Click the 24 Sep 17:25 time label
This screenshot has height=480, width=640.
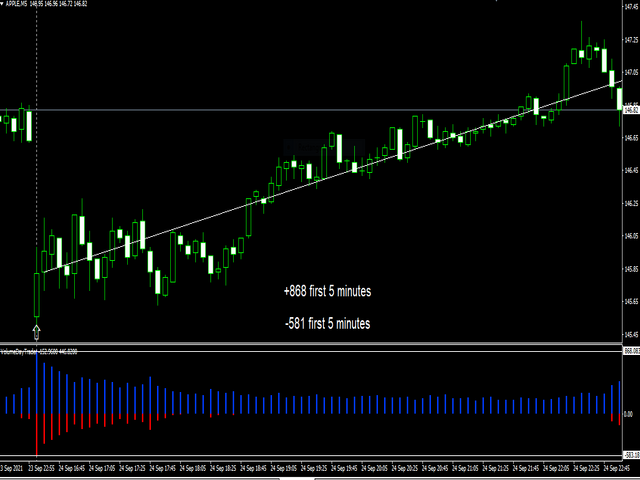(133, 468)
